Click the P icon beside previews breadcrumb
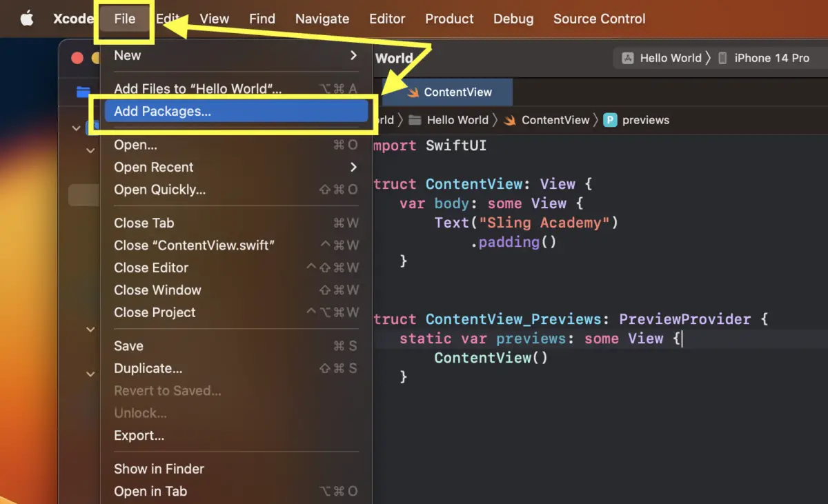Screen dimensions: 828x504 pos(610,120)
